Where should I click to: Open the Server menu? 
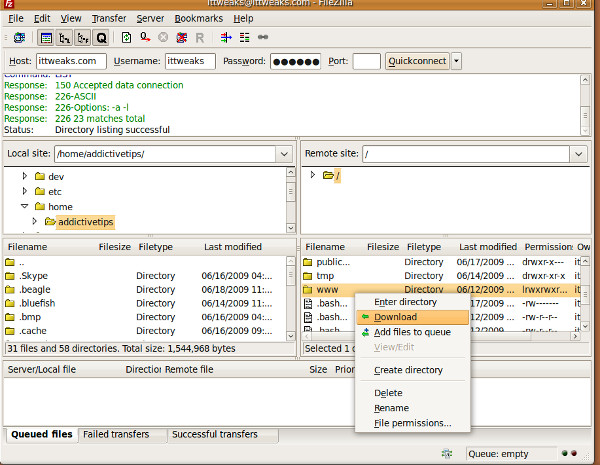click(150, 18)
